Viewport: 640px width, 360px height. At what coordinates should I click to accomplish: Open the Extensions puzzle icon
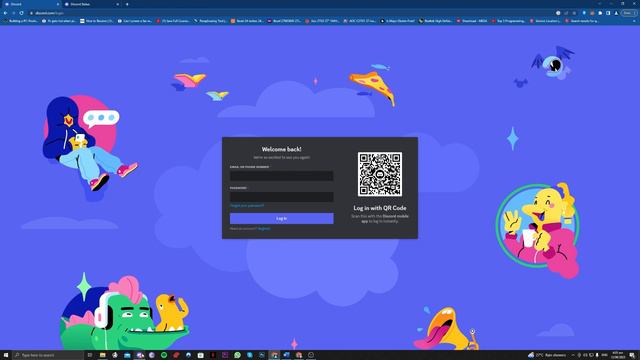click(x=600, y=13)
